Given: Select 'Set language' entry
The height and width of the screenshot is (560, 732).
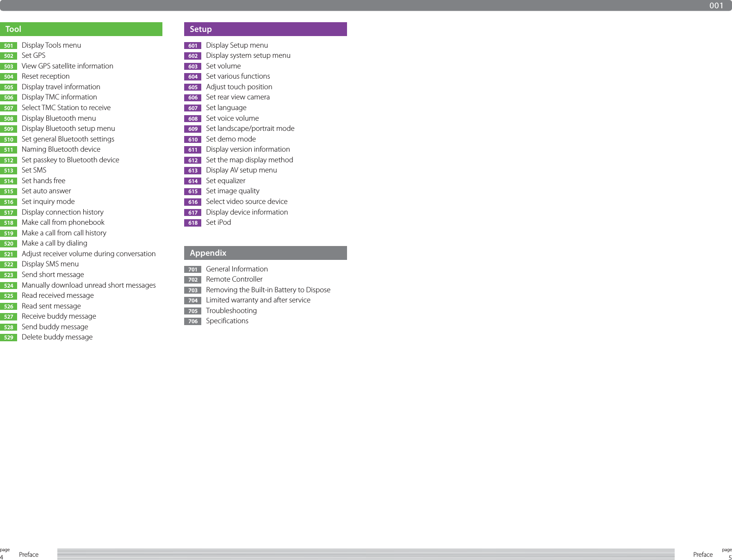Looking at the screenshot, I should pos(226,108).
